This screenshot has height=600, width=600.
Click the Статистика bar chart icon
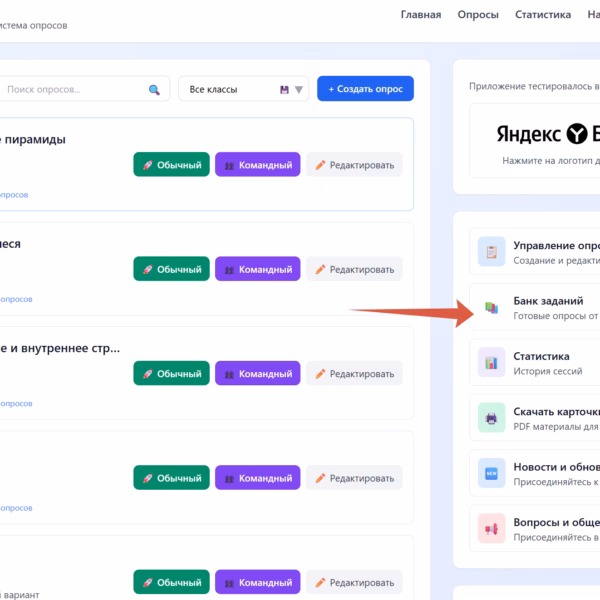point(492,362)
